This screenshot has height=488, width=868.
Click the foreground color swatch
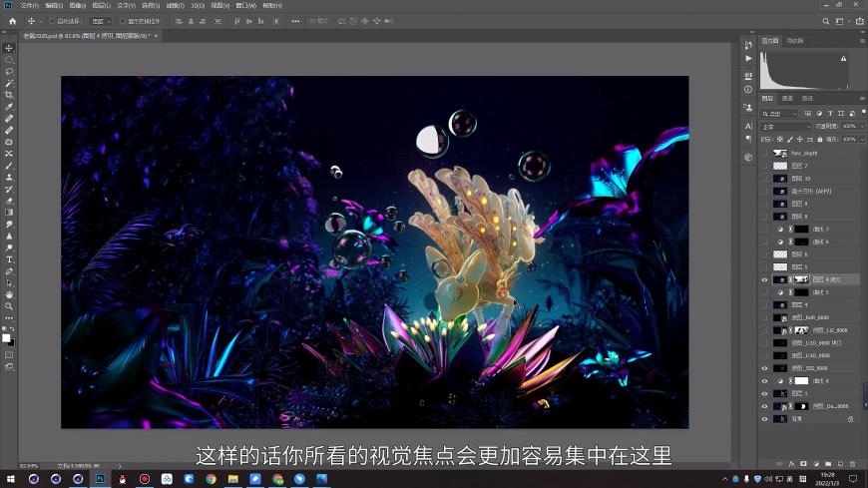click(6, 337)
